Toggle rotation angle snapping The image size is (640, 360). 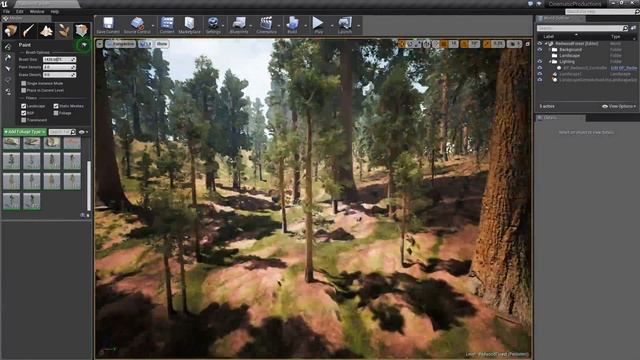(x=464, y=44)
